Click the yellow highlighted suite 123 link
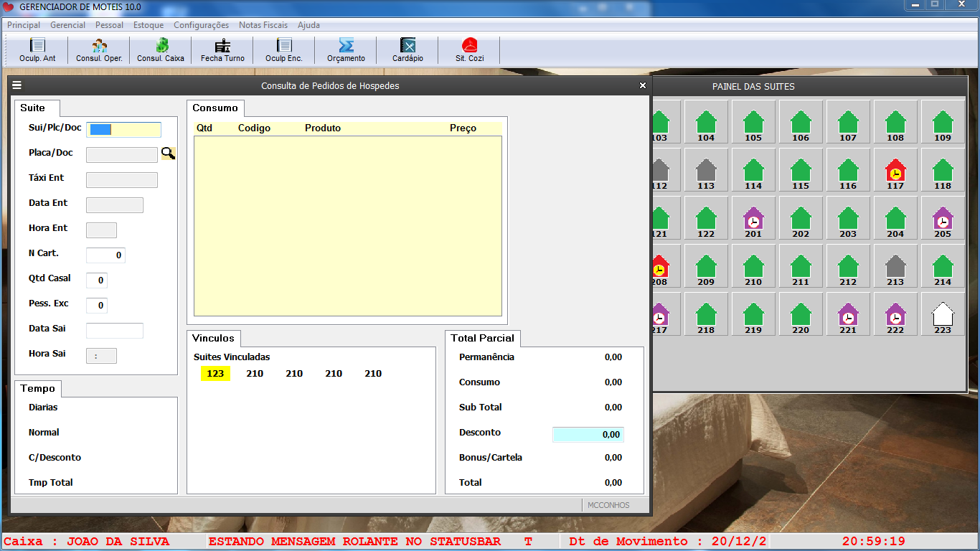 click(215, 374)
